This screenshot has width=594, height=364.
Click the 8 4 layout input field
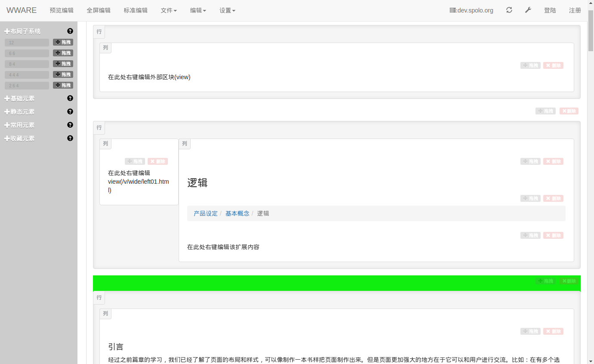click(x=27, y=64)
